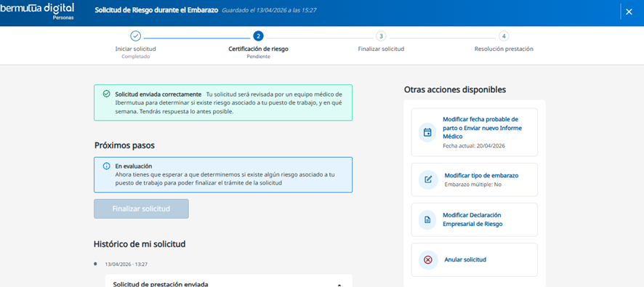Click the pencil edit icon for tipo de embarazo
Screen dimensions: 644x287
[x=427, y=180]
